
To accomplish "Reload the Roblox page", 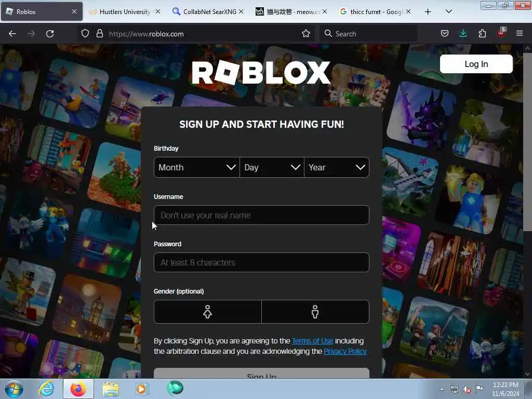I will [50, 34].
